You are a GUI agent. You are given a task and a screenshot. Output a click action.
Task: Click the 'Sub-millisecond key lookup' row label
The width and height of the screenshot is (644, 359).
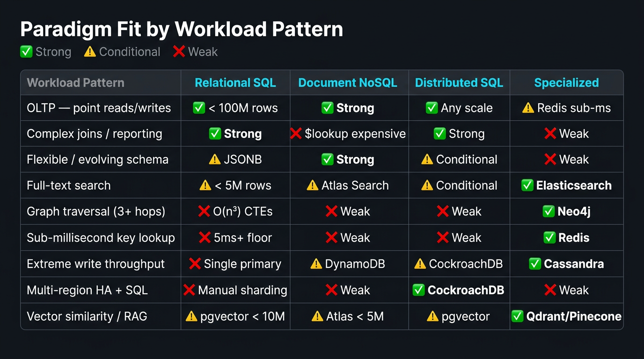pos(101,237)
